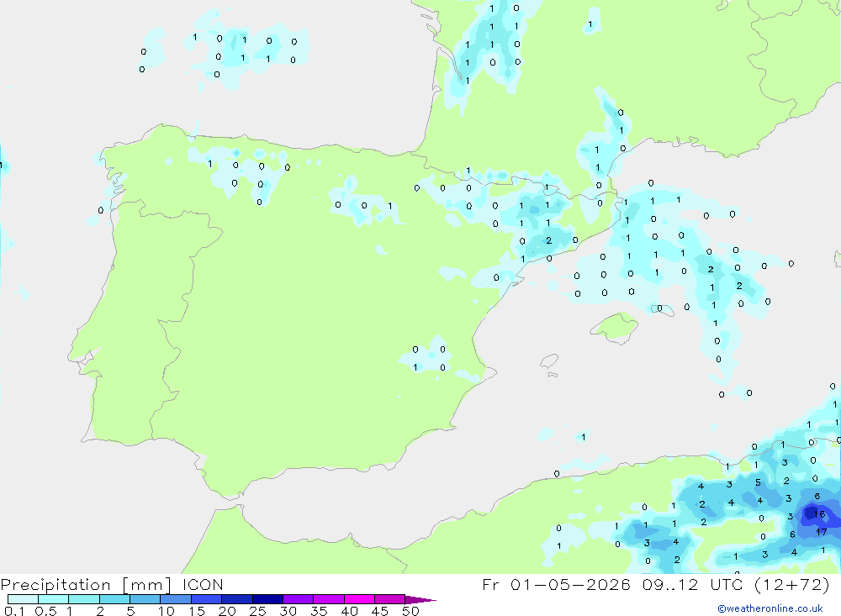The image size is (841, 616).
Task: Click the '5' precipitation value over Algeria
Action: click(758, 482)
